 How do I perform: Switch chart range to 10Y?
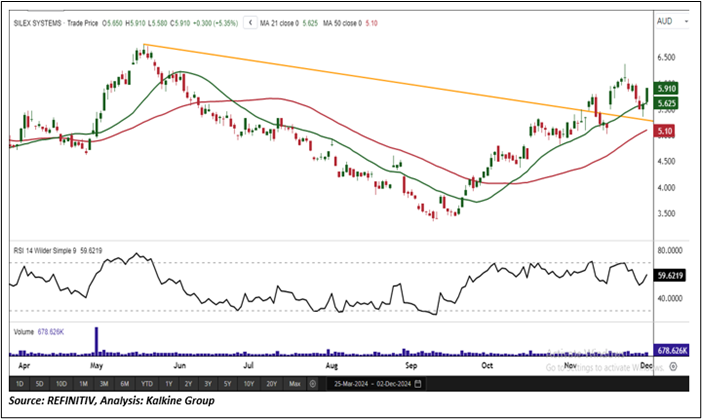[249, 384]
